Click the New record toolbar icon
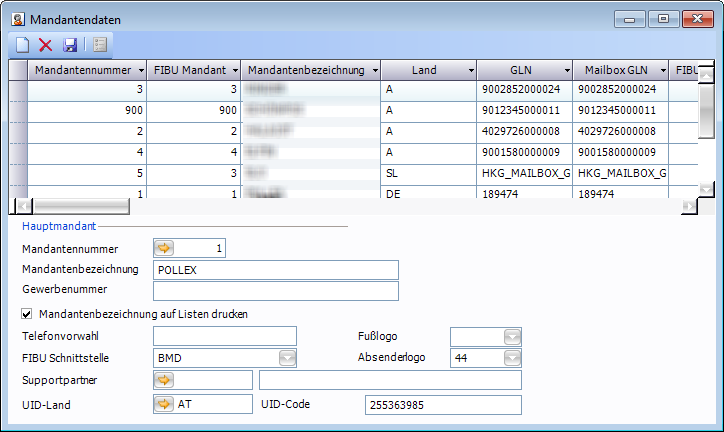 tap(21, 44)
